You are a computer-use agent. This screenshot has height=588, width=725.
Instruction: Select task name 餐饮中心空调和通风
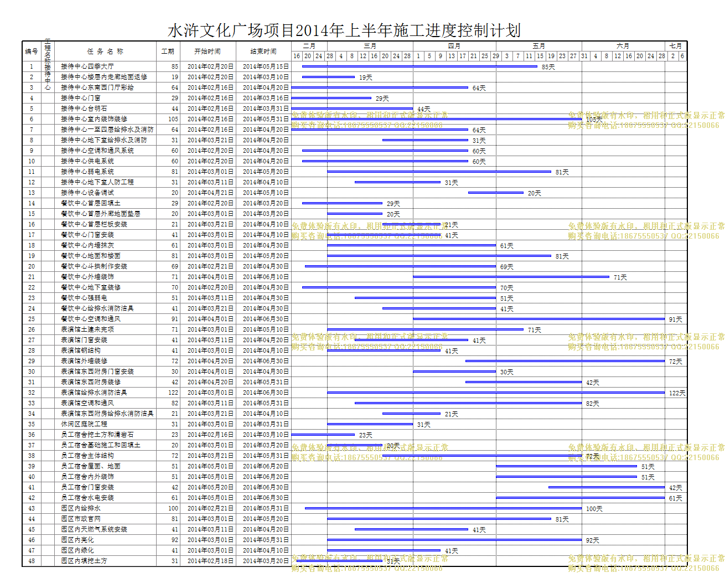click(91, 319)
